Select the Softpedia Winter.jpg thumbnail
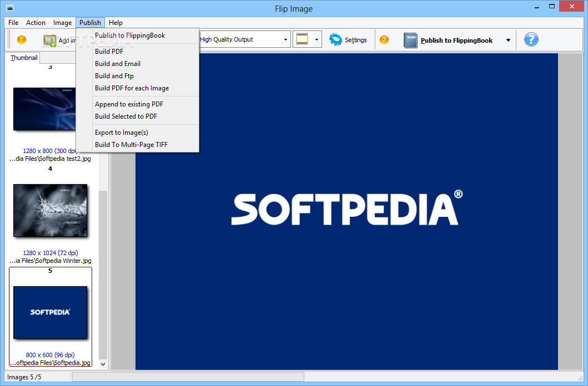Image resolution: width=588 pixels, height=386 pixels. pyautogui.click(x=51, y=210)
